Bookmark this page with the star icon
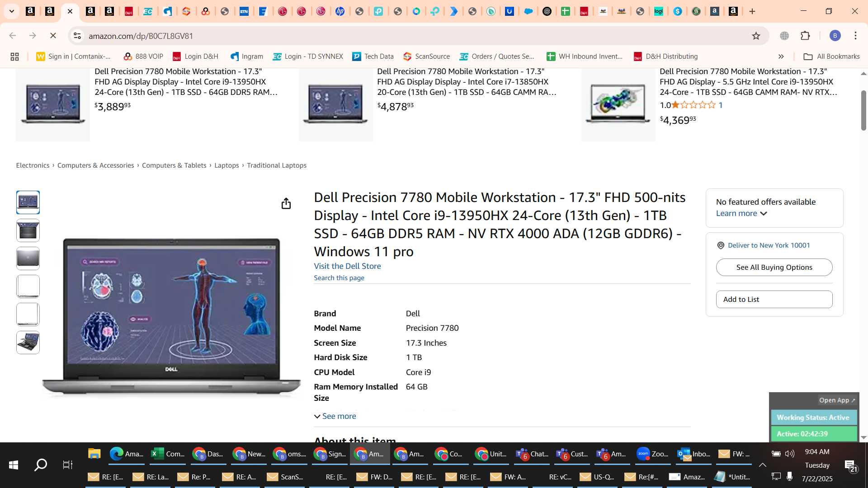Screen dimensions: 868x488 756,36
